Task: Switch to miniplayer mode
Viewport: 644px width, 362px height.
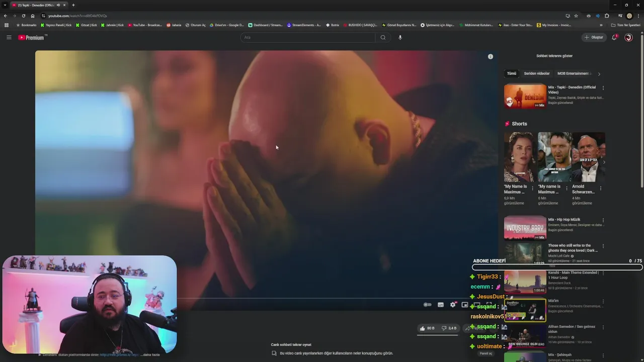Action: tap(465, 305)
